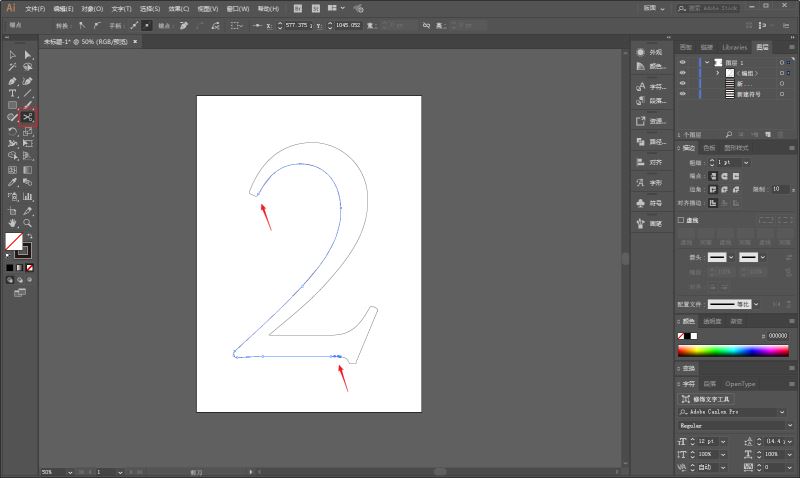Close the 未标题-1 document tab

click(x=135, y=42)
